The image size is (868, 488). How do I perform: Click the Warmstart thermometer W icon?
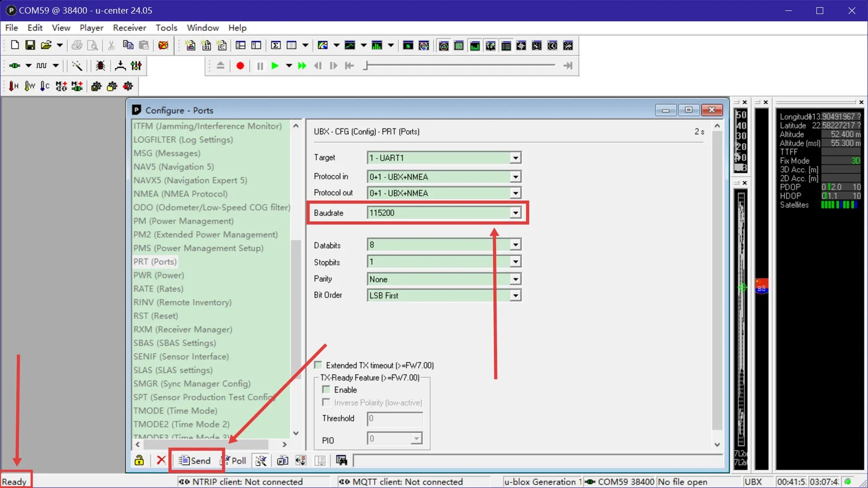click(x=30, y=86)
